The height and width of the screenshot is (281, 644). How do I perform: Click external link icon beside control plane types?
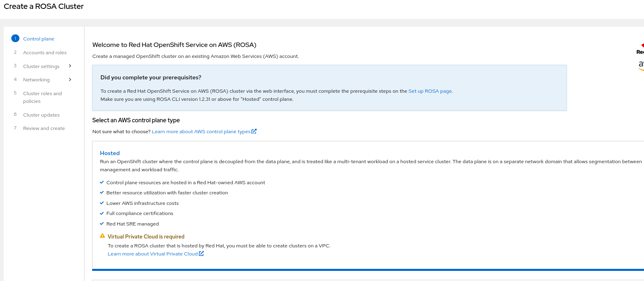[x=254, y=131]
